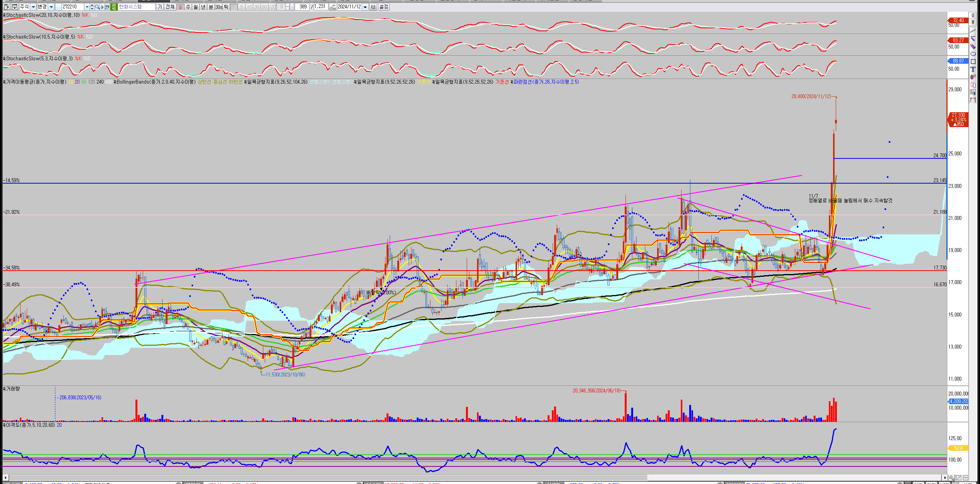Viewport: 980px width, 484px height.
Task: Click the magnifier stock search icon
Action: pyautogui.click(x=97, y=7)
